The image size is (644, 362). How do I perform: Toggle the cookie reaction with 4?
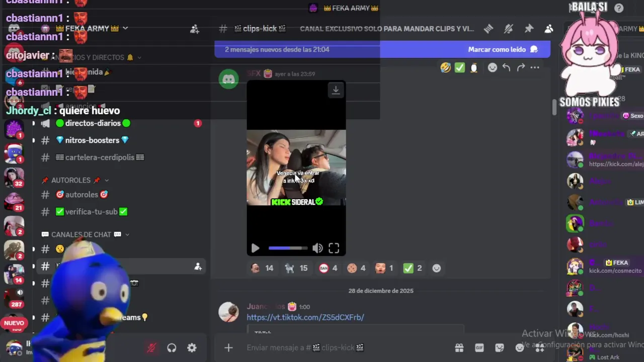(356, 268)
